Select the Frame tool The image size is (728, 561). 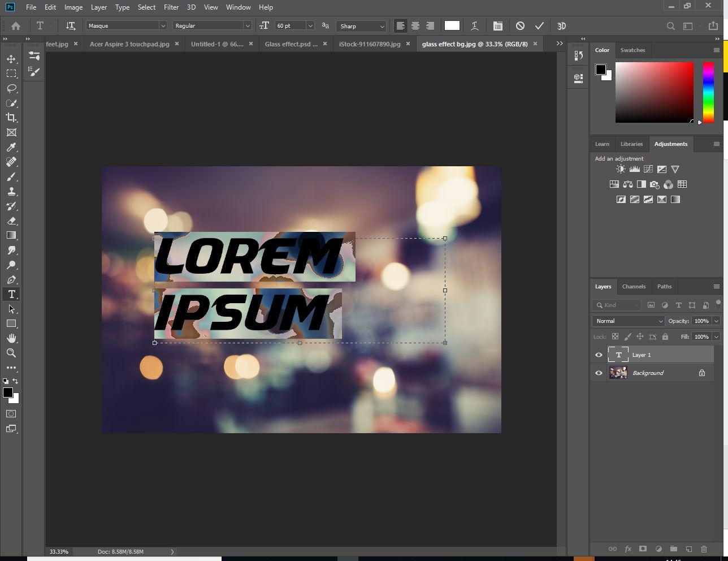(x=11, y=132)
